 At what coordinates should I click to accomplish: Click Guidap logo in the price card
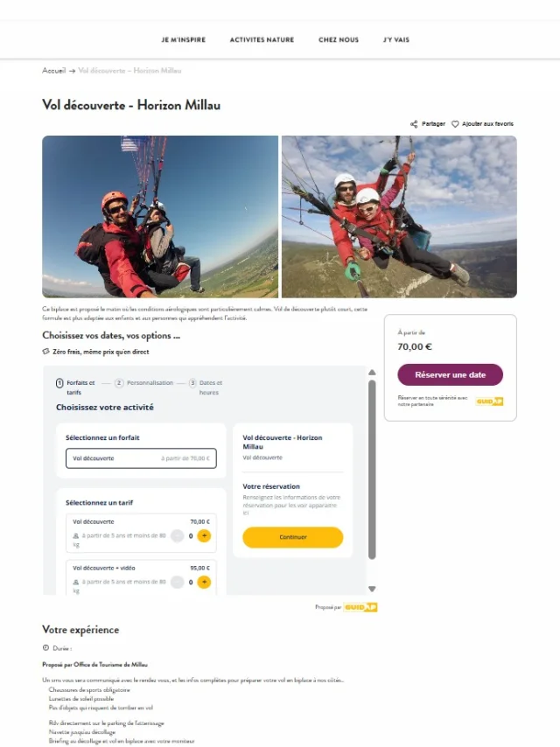(489, 401)
